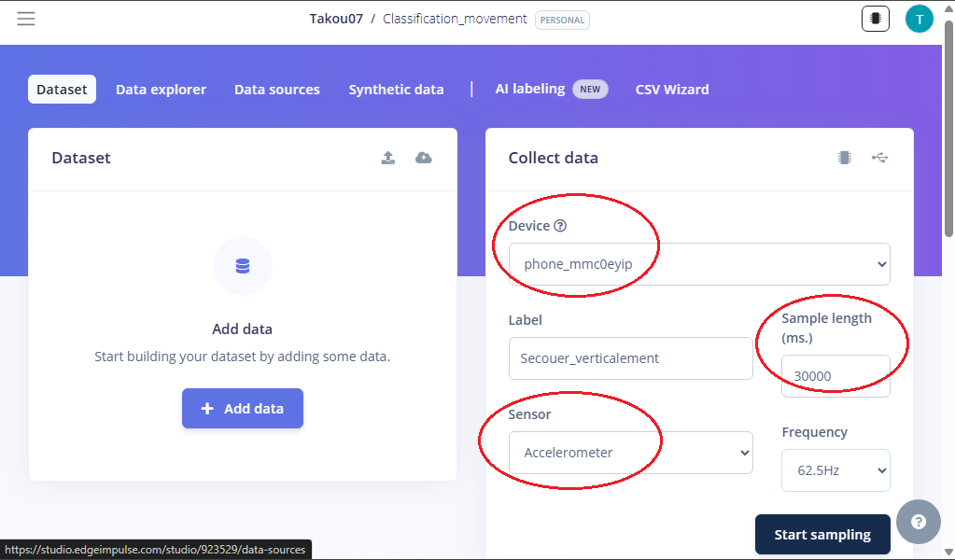Edit the Label field containing Secouer_verticalement
Viewport: 955px width, 560px height.
[x=630, y=358]
